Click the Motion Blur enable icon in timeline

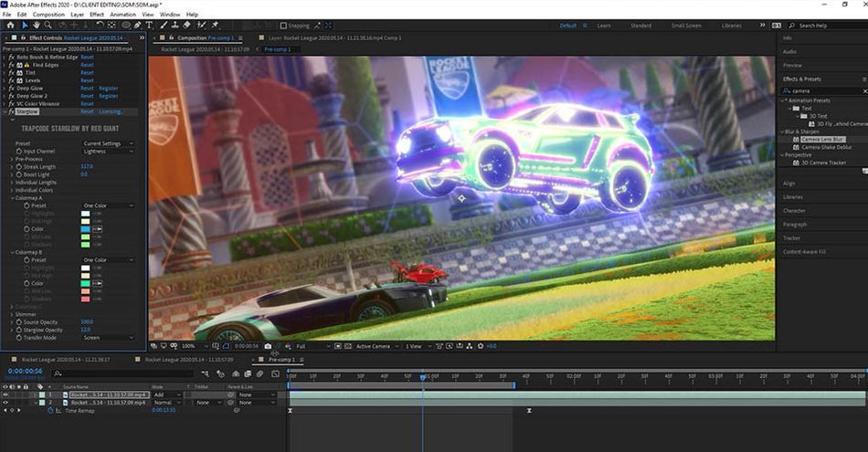pos(259,374)
